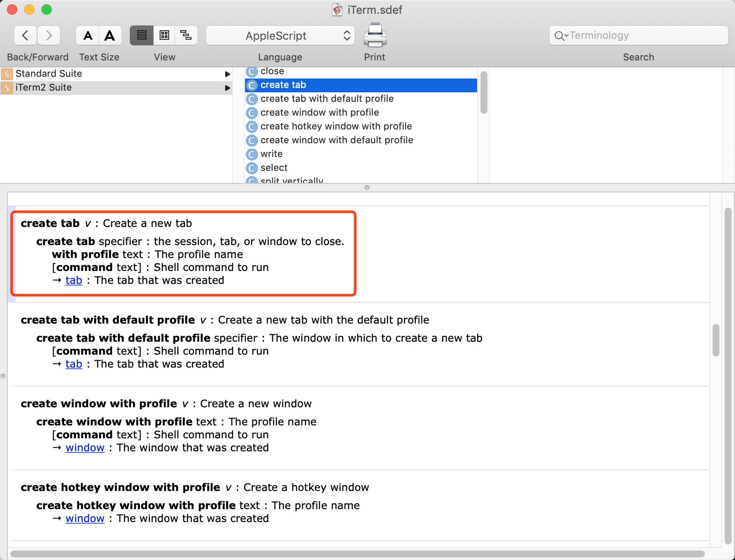Image resolution: width=735 pixels, height=560 pixels.
Task: Click the C icon beside 'create tab'
Action: [252, 85]
